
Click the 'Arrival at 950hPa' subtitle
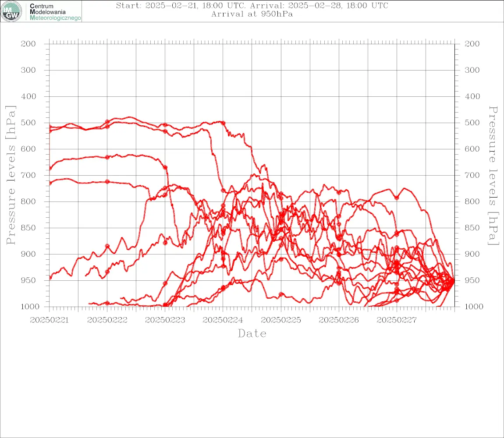(252, 14)
